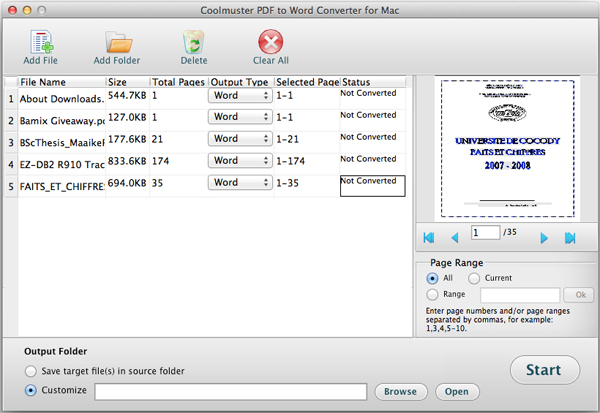Select the All page range radio

pos(432,278)
